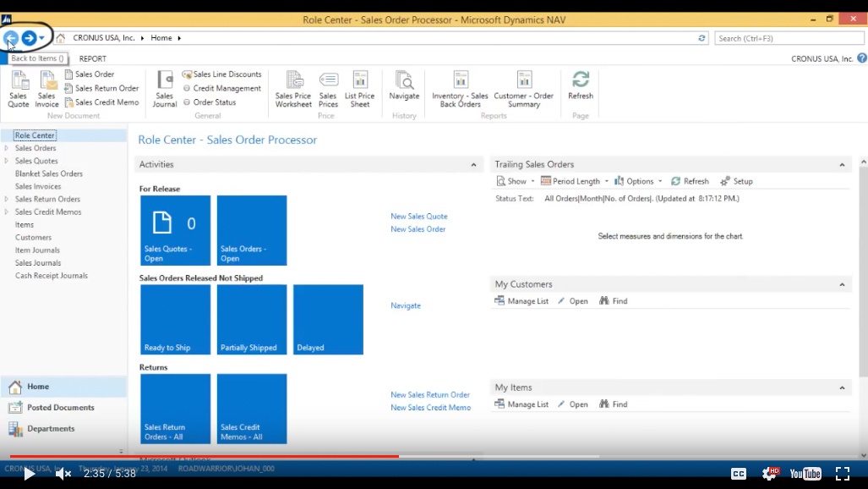Screen dimensions: 868x489
Task: Select Sales Credit Memo in ribbon
Action: pyautogui.click(x=101, y=102)
